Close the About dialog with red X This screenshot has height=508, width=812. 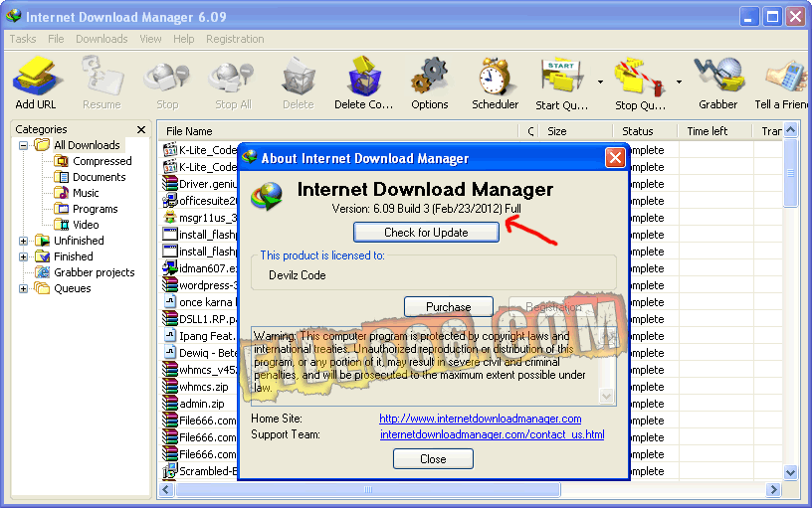[x=615, y=158]
